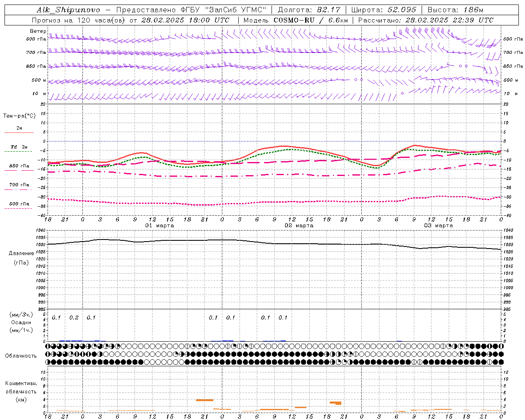
Task: Click the 'Ветер' wind section label
Action: click(38, 31)
